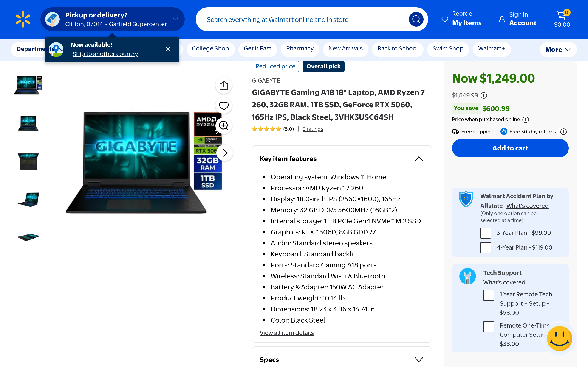
Task: Select the keyboard top-view thumbnail
Action: click(28, 161)
